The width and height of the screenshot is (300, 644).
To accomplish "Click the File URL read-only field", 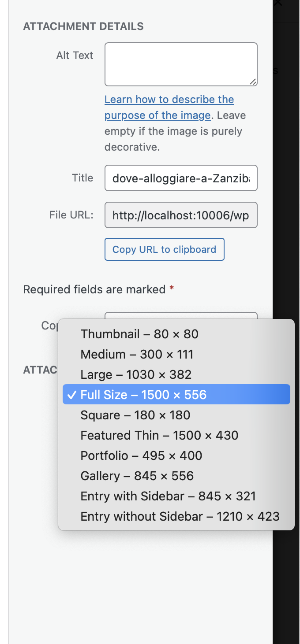I will pyautogui.click(x=180, y=215).
